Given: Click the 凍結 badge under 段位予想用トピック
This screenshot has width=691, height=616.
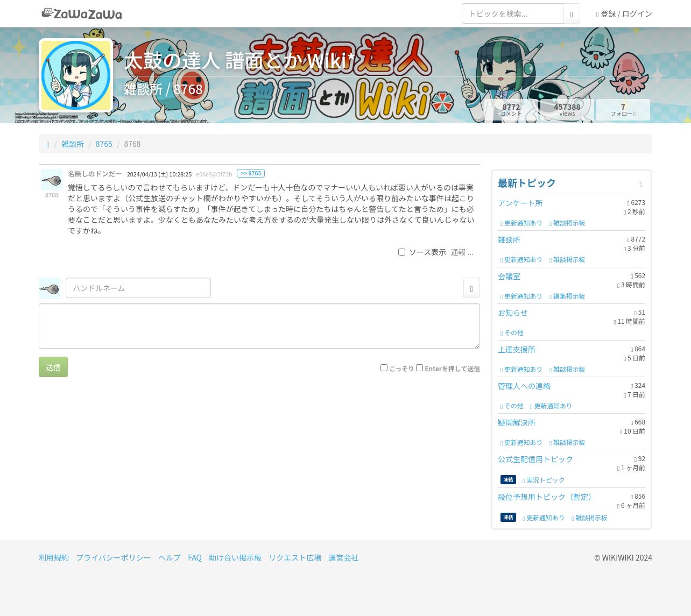Looking at the screenshot, I should tap(508, 517).
